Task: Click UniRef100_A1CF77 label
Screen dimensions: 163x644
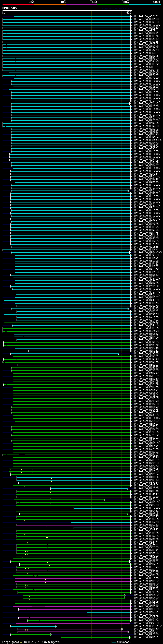Action: coord(146,412)
